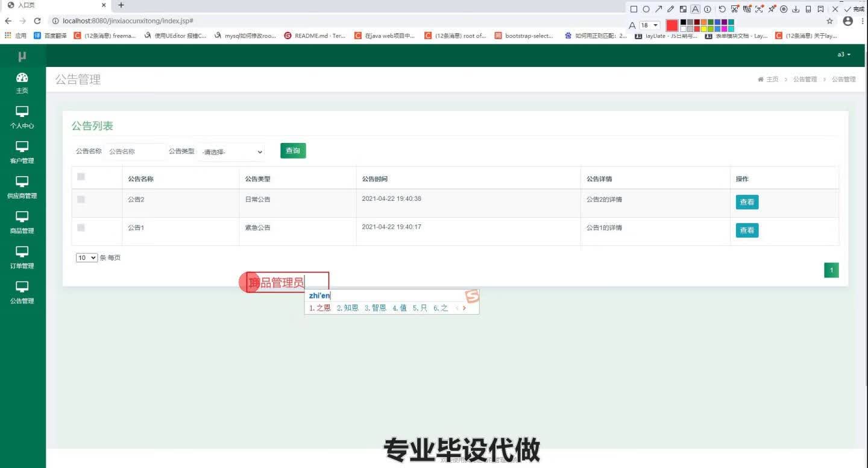Screen dimensions: 868x468
Task: Open the 百度翻译 bookmark
Action: coord(51,36)
